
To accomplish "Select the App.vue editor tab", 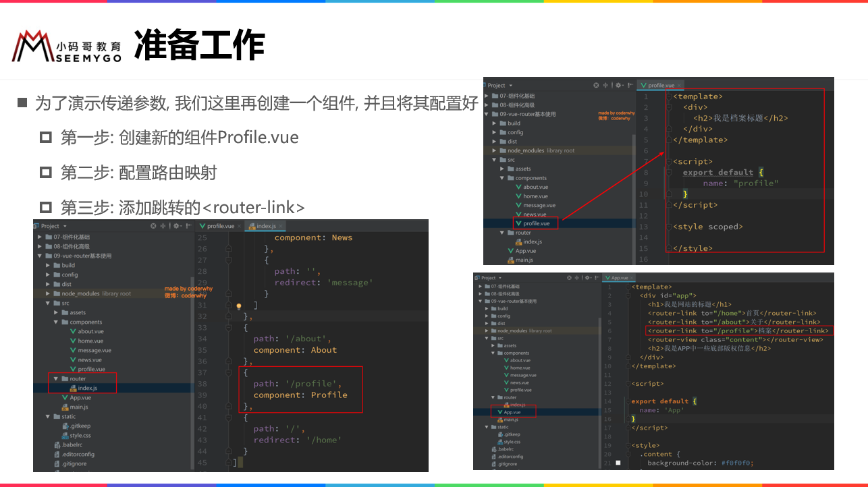I will 619,278.
